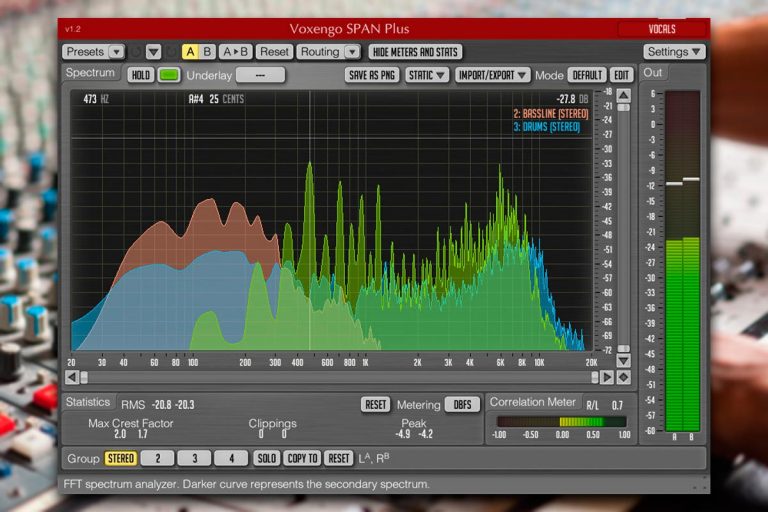Click the top toolbar Reset button
The width and height of the screenshot is (768, 512).
click(274, 51)
